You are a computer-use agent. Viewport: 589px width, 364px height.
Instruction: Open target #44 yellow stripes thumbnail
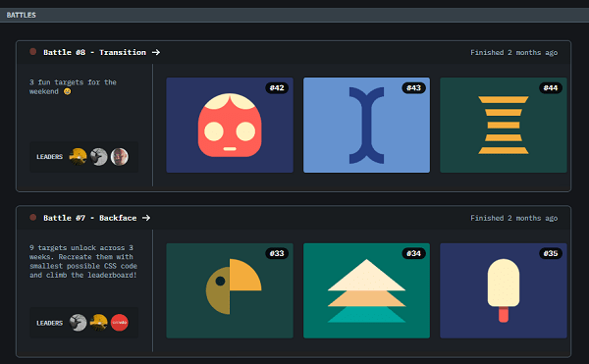click(x=504, y=125)
